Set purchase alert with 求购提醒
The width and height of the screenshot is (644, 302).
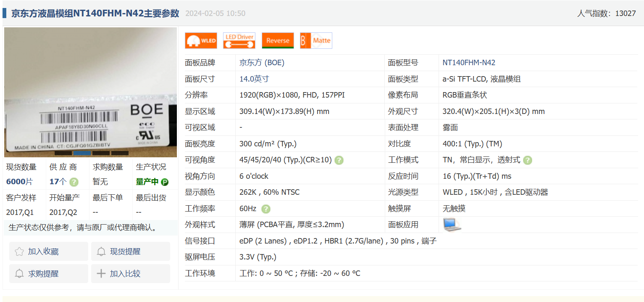coord(49,274)
